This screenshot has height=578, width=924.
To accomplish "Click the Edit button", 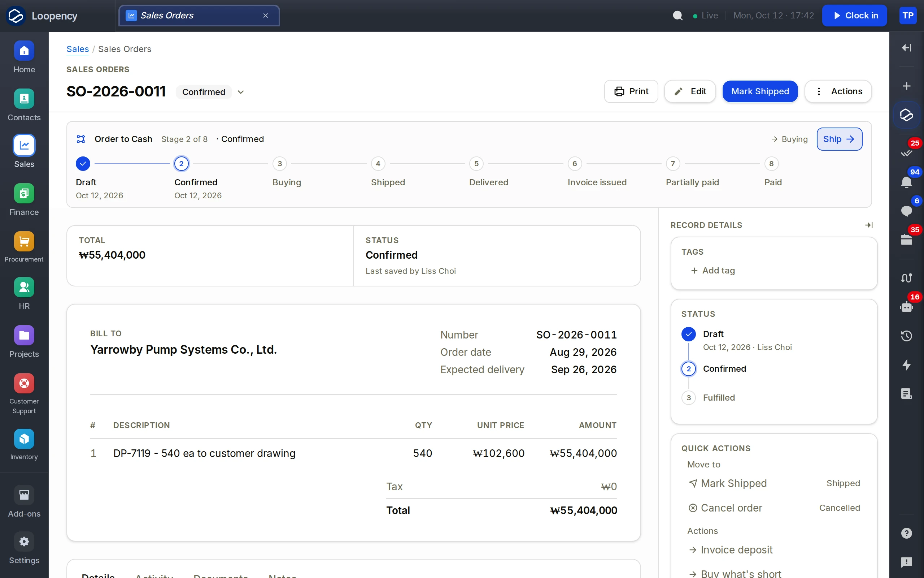I will (x=690, y=91).
